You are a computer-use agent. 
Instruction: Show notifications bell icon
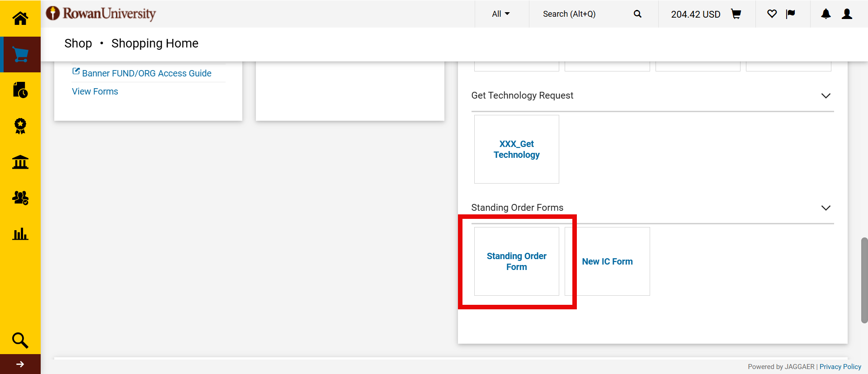(826, 14)
